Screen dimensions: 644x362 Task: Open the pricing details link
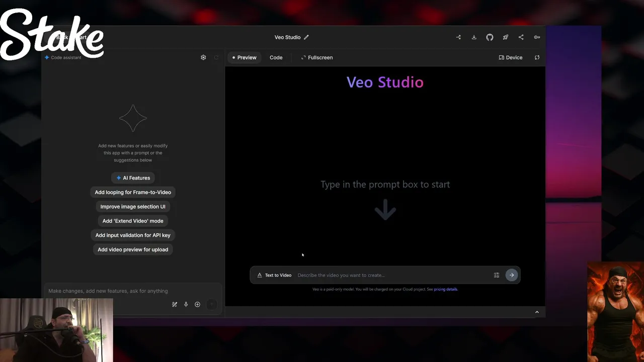446,289
